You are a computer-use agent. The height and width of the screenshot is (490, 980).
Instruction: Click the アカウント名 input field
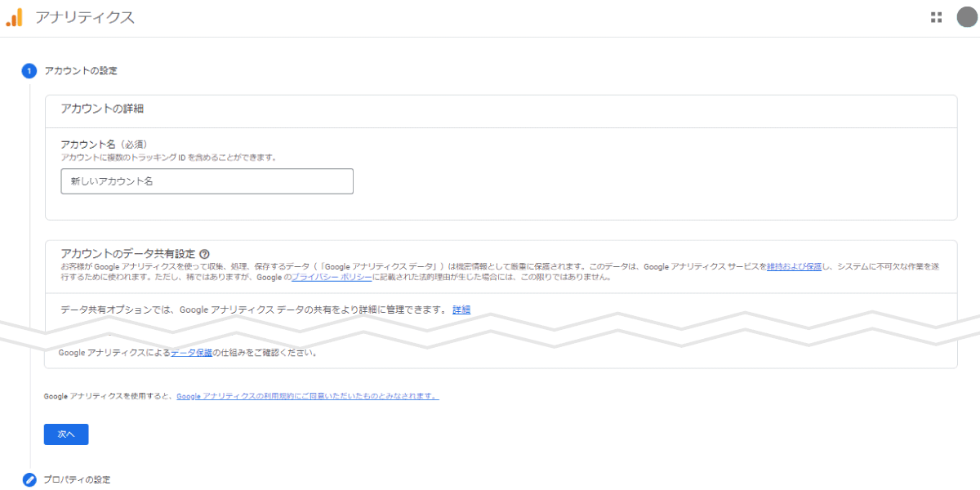point(207,181)
